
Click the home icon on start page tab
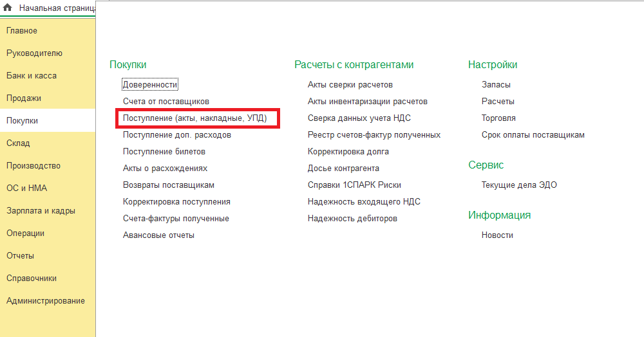point(8,8)
